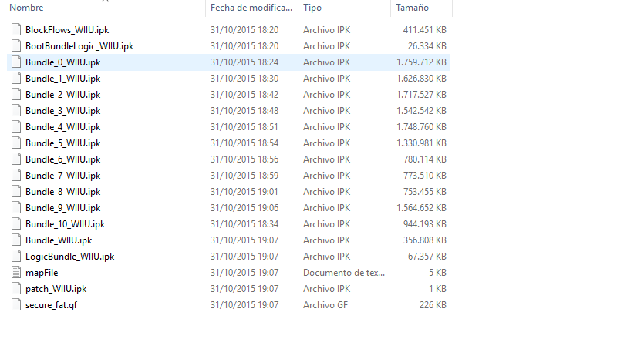Select the Bundle_9_WIIU.ipk file name
The height and width of the screenshot is (339, 644).
coord(62,208)
